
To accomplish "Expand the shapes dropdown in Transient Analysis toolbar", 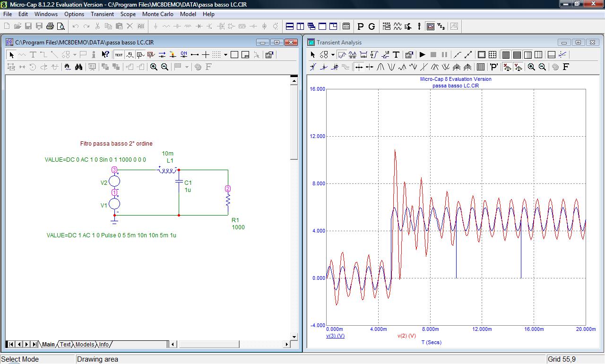I will [333, 55].
